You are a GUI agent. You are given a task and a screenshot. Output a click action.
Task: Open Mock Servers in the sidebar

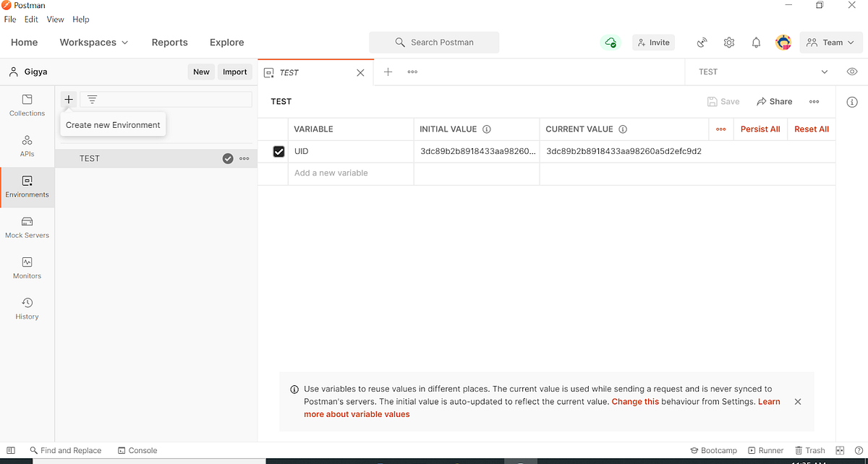(27, 228)
